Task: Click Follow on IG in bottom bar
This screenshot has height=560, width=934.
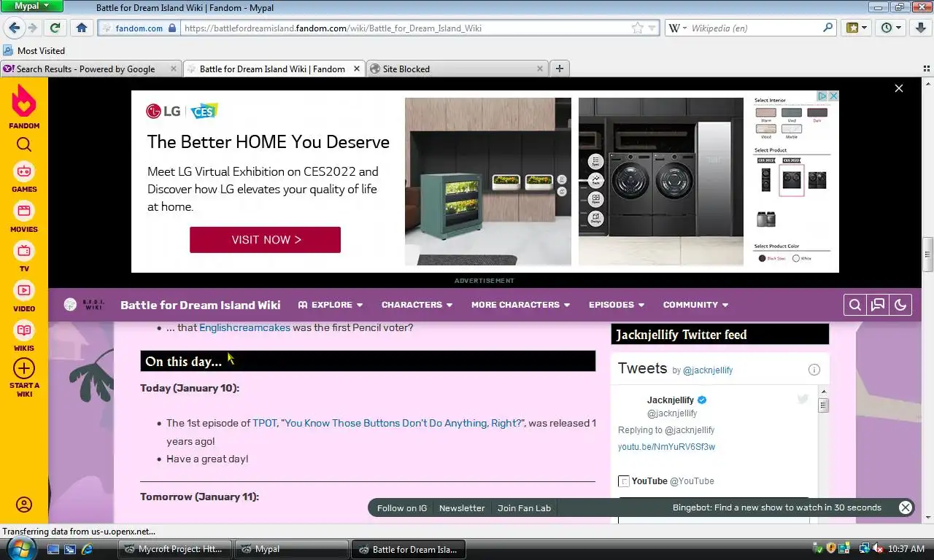Action: pyautogui.click(x=402, y=508)
